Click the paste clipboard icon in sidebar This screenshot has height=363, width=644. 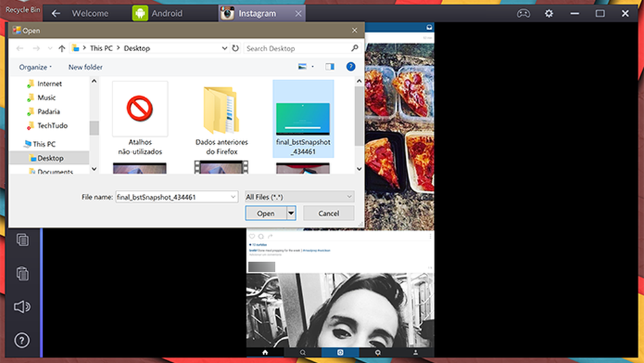23,273
